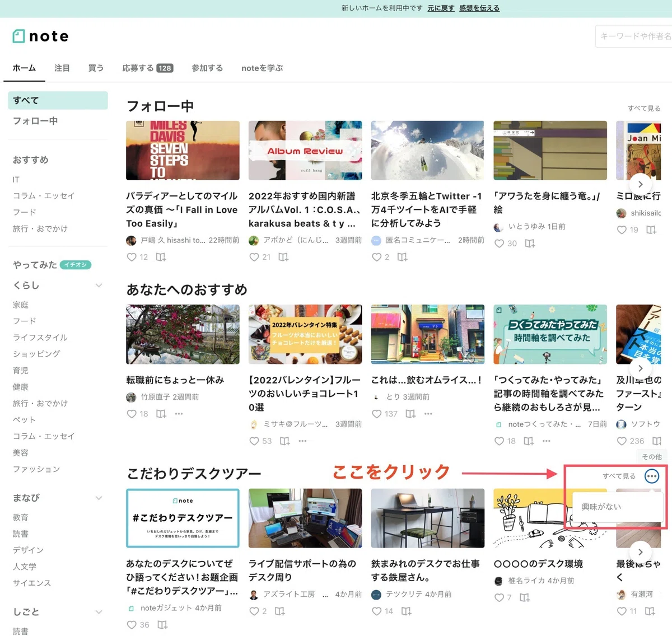Click the 感想を伝える link in the top banner
This screenshot has width=672, height=636.
[479, 8]
